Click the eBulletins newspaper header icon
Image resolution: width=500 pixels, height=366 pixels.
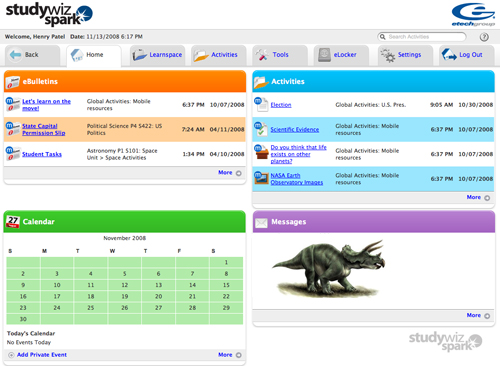pos(12,82)
